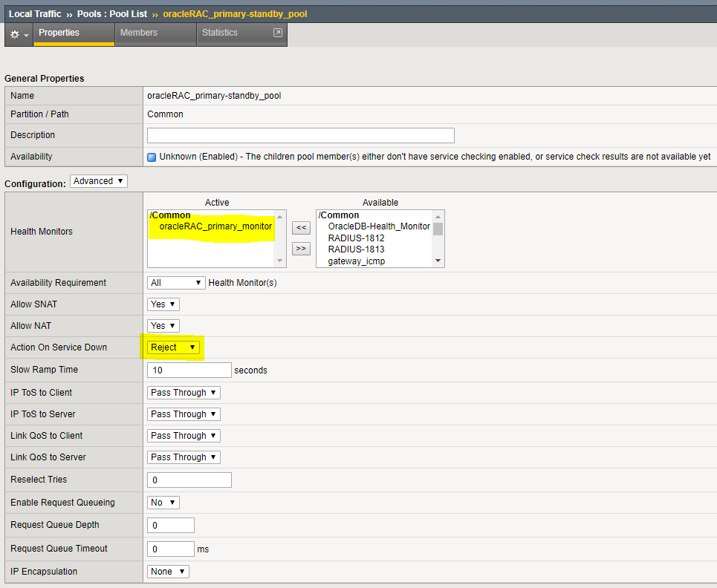The height and width of the screenshot is (588, 717).
Task: Open the IP Encapsulation dropdown
Action: click(x=168, y=572)
